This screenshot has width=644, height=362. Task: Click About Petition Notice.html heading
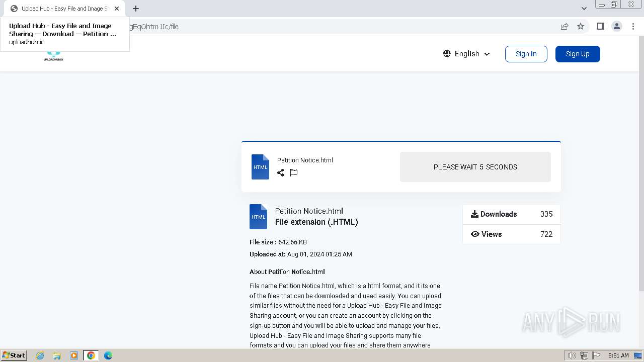click(x=287, y=272)
